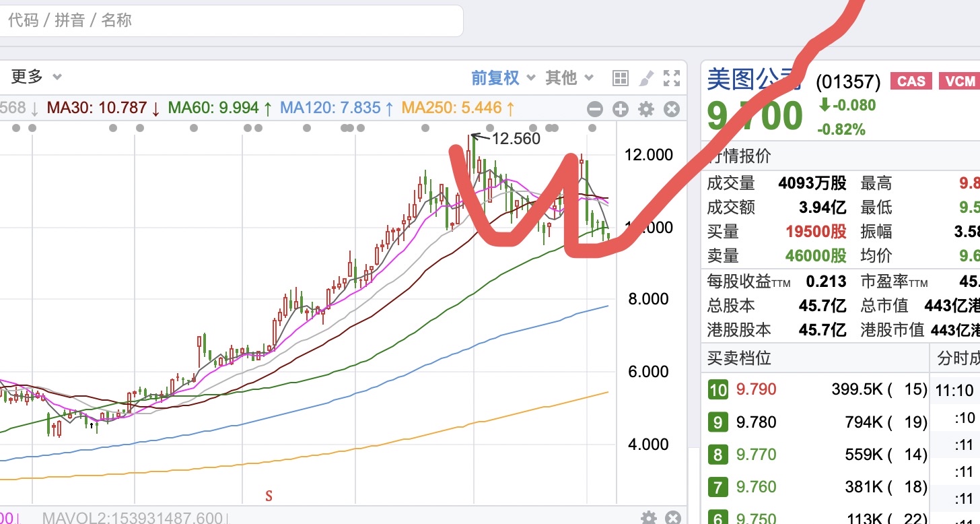Click the 成交额 3.94亿 value
This screenshot has width=980, height=524.
point(821,207)
